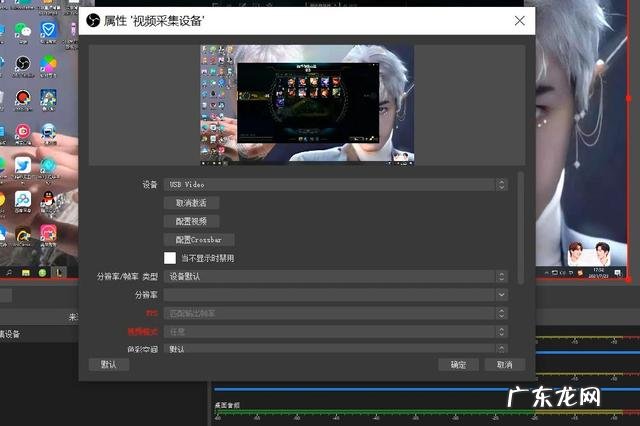Close the 属性 视频采集设备 dialog
The height and width of the screenshot is (426, 640).
520,20
